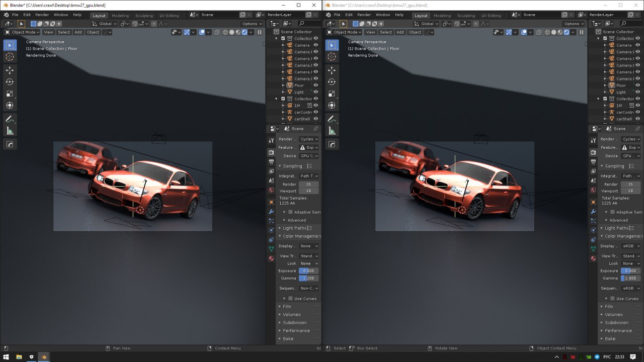Open Display Device None dropdown in left window
644x362 pixels.
[x=309, y=246]
